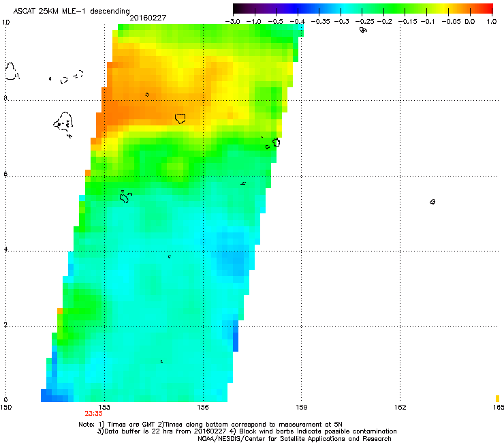The height and width of the screenshot is (443, 504).
Task: Click the colorbar label "0.0"
Action: [x=470, y=22]
